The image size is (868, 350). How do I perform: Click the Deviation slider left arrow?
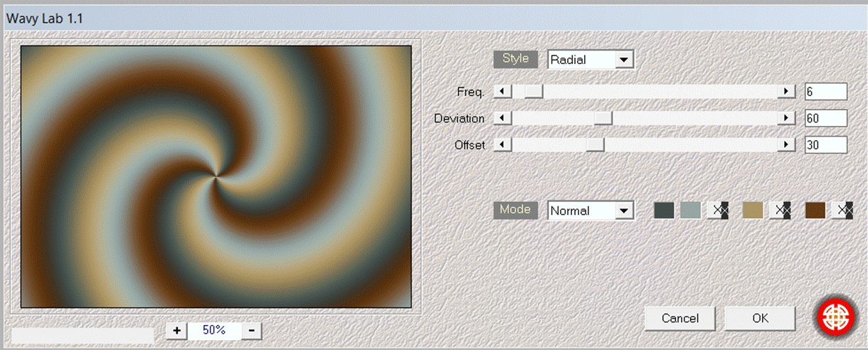(502, 118)
